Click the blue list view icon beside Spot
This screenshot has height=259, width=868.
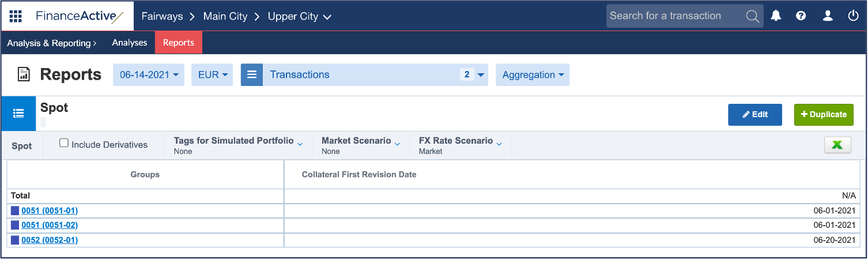(18, 114)
